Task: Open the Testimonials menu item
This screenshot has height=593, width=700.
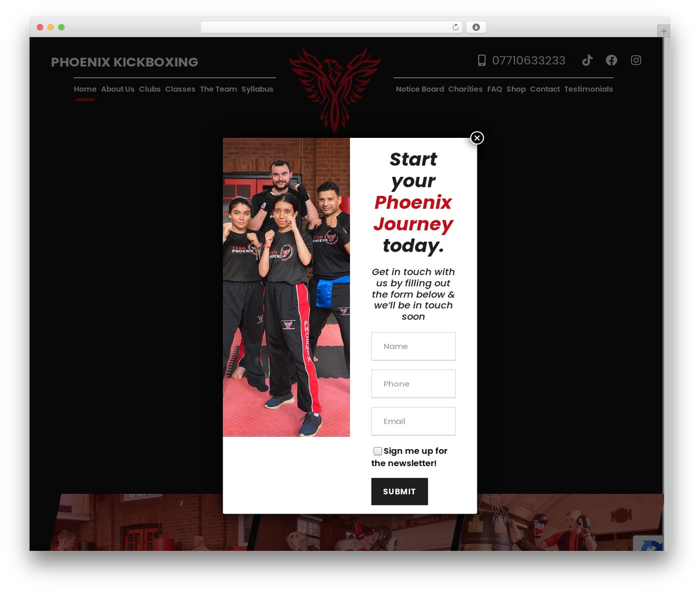Action: pos(588,89)
